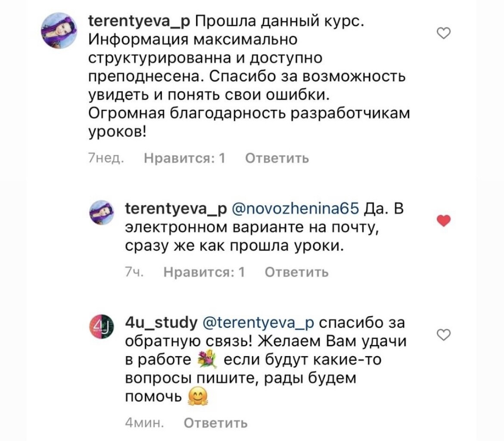Image resolution: width=504 pixels, height=441 pixels.
Task: Like the first comment by terentyeva_p
Action: tap(444, 33)
